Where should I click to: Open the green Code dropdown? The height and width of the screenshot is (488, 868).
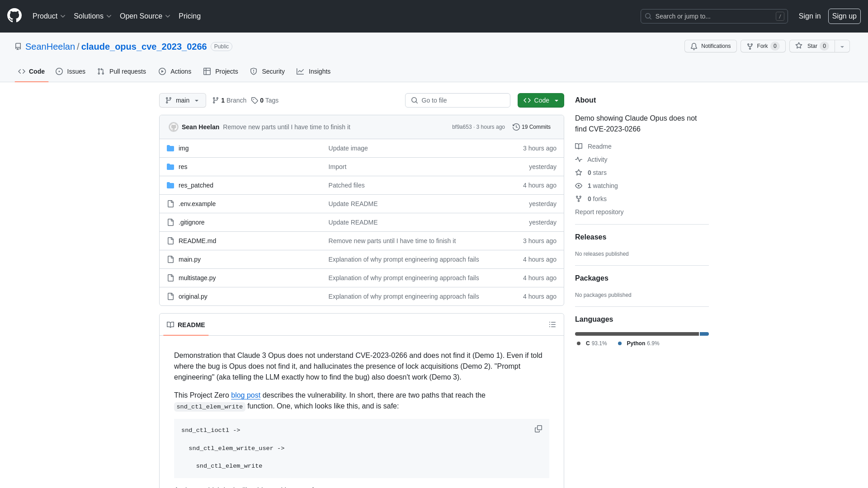(541, 100)
